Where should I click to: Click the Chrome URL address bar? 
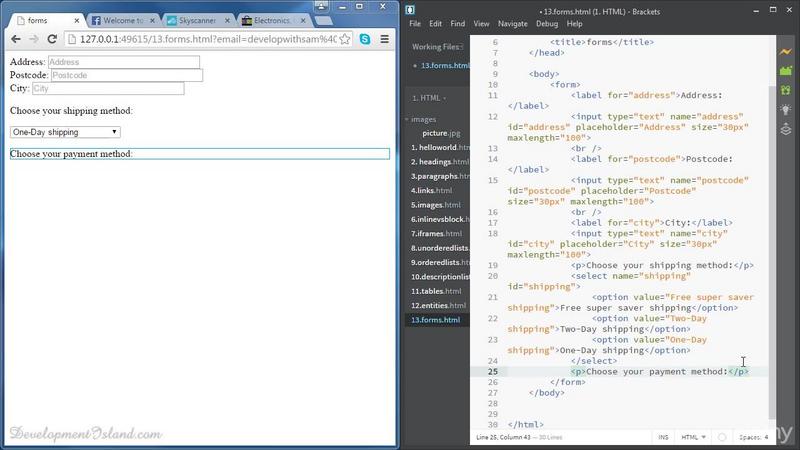tap(208, 39)
